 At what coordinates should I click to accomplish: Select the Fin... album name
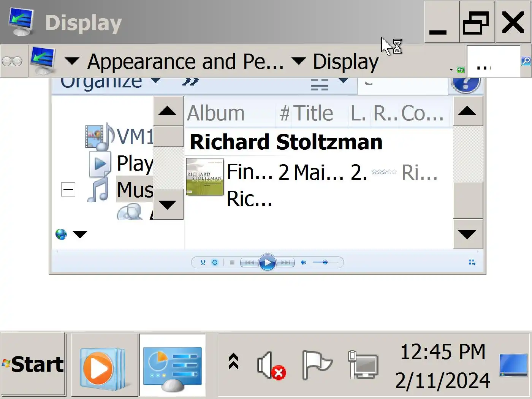250,172
